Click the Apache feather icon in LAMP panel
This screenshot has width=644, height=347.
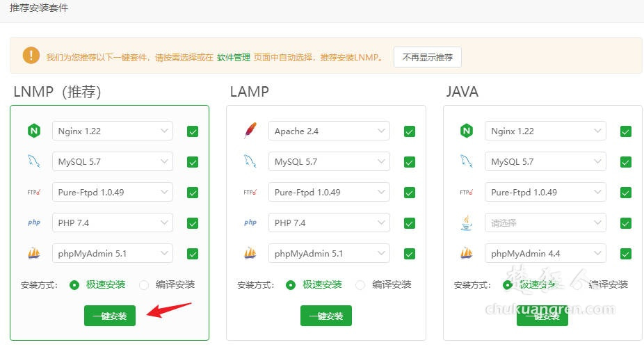(x=250, y=131)
